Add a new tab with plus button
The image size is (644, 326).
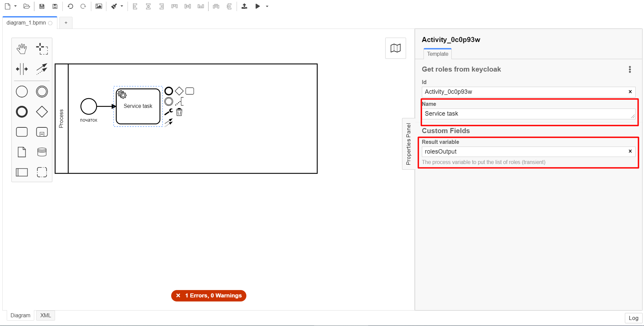66,23
